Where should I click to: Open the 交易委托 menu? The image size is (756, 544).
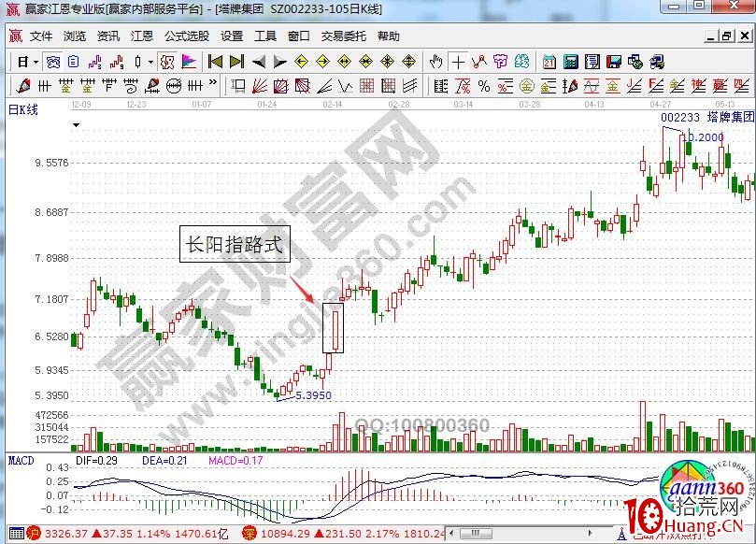tap(344, 36)
